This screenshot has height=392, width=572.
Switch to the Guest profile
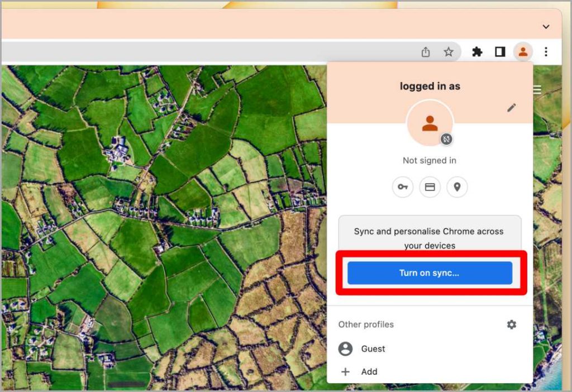430,348
